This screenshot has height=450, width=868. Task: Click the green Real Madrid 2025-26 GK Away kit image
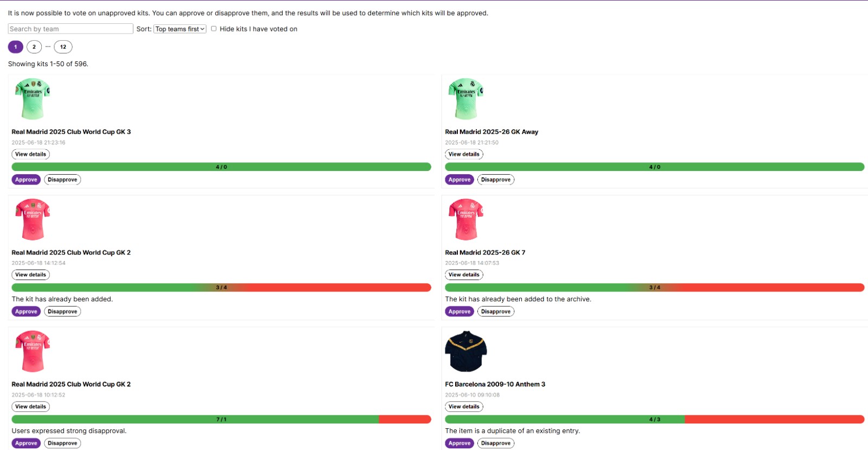[x=466, y=99]
